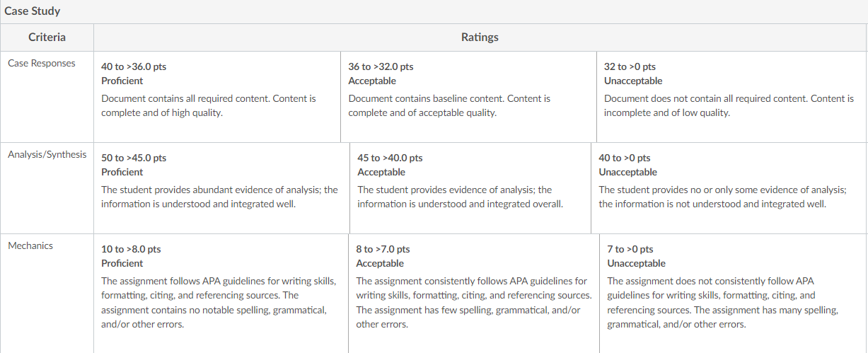Click the Criteria column header
Screen dimensions: 868x353
pyautogui.click(x=47, y=37)
